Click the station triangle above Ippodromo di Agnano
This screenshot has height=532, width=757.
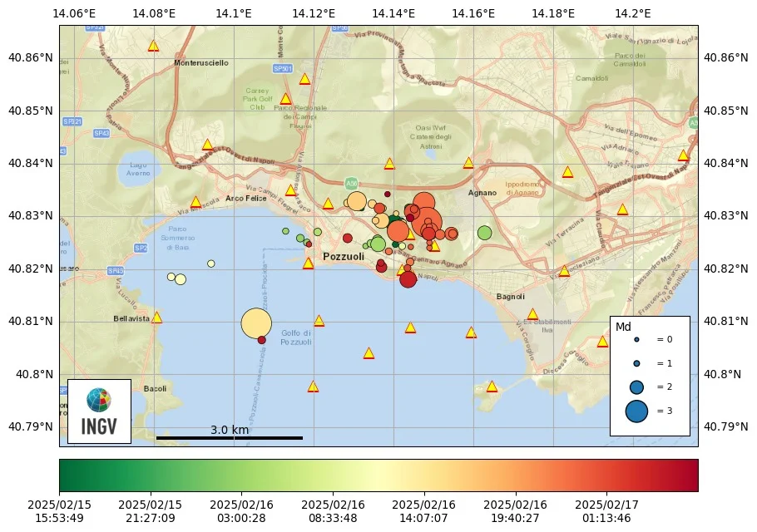567,172
